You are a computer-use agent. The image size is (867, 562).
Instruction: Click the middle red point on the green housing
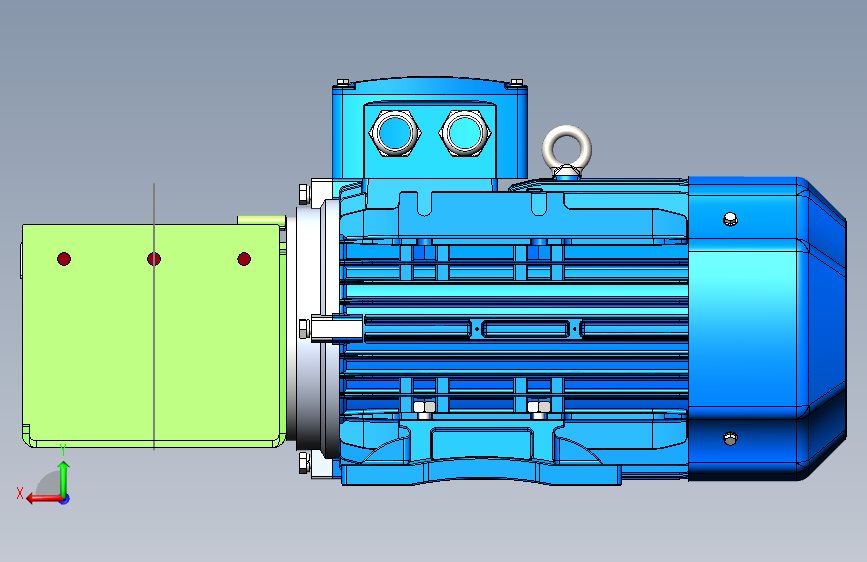click(x=154, y=259)
